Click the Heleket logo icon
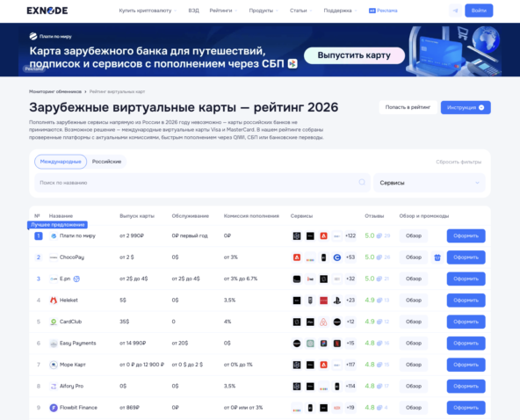 click(x=54, y=301)
